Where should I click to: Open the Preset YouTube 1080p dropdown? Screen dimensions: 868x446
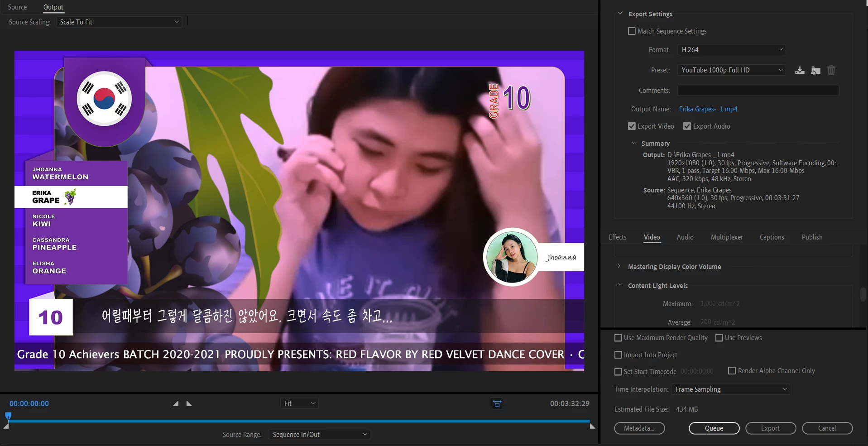(731, 70)
